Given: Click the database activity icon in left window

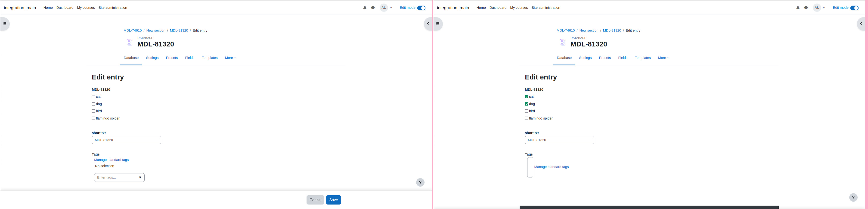Looking at the screenshot, I should click(129, 42).
